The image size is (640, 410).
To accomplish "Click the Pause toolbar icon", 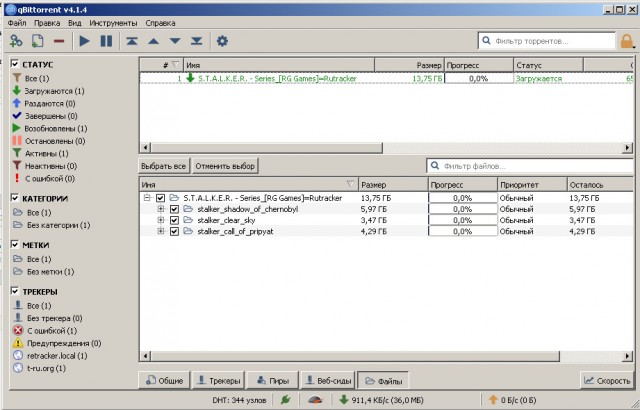I will point(106,41).
